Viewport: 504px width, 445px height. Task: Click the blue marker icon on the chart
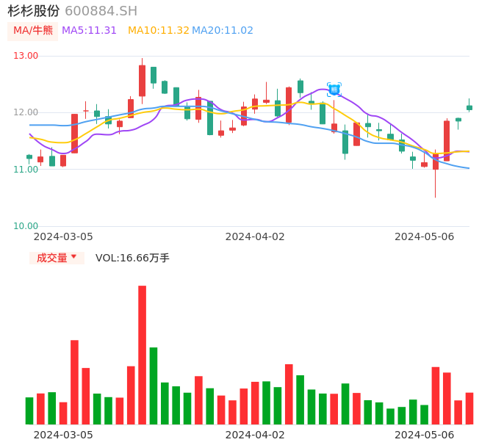(x=334, y=90)
